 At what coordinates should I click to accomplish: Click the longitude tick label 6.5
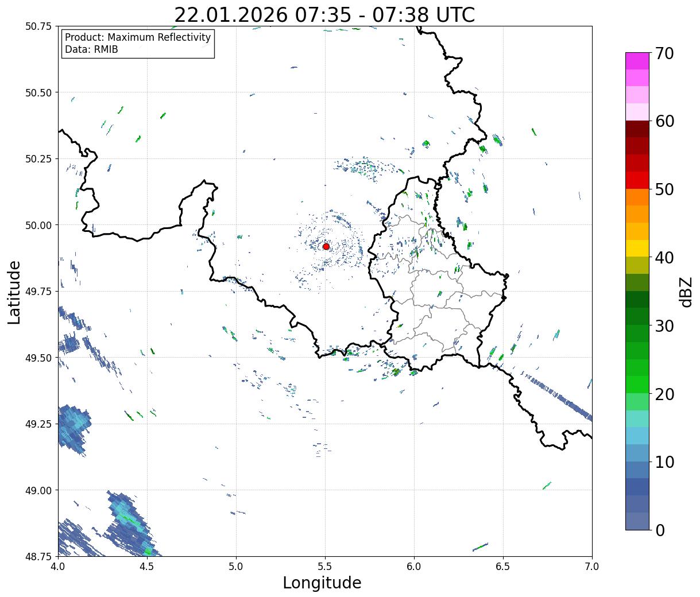(x=503, y=566)
